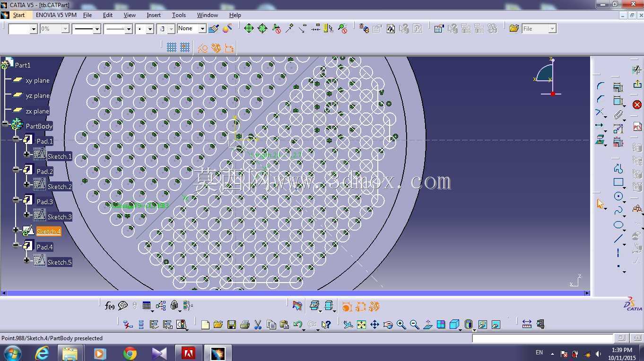Click the What's This help icon
This screenshot has height=361, width=644.
point(326,325)
